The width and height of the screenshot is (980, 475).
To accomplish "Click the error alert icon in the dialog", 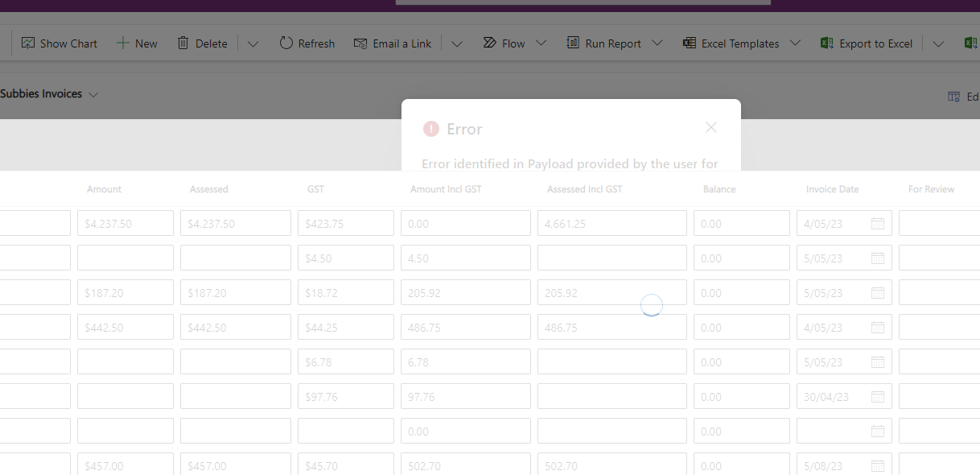I will pyautogui.click(x=429, y=128).
